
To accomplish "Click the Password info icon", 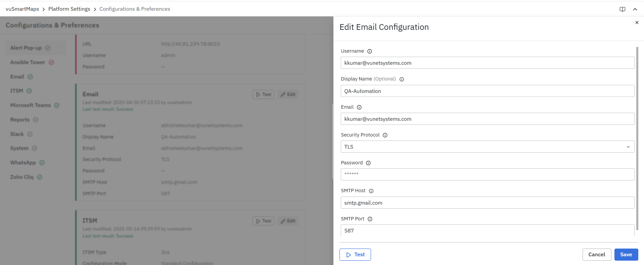I will pyautogui.click(x=368, y=163).
